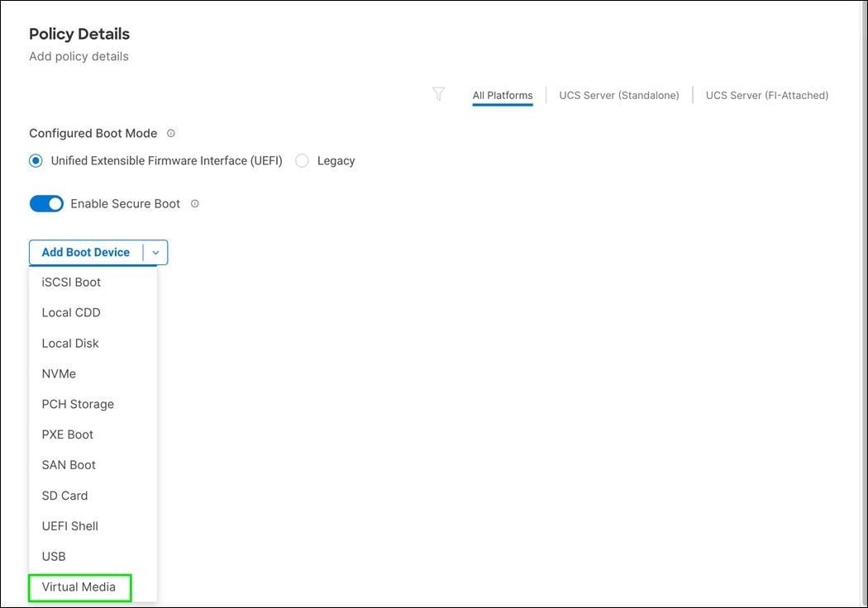Screen dimensions: 868x608
Task: Select the Legacy boot mode radio button
Action: coord(301,160)
